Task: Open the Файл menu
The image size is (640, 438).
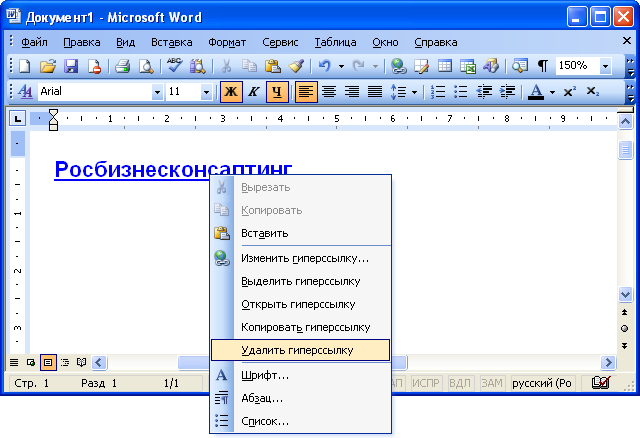Action: point(34,42)
